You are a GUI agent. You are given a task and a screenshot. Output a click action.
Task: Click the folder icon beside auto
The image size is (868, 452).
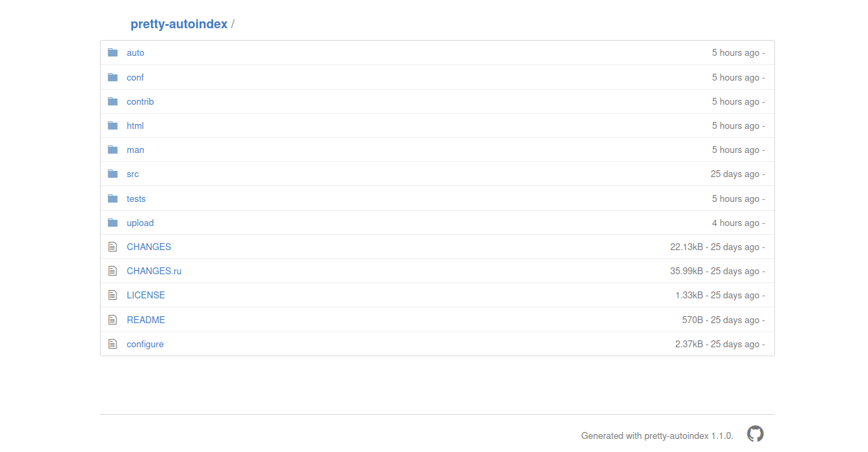(113, 52)
